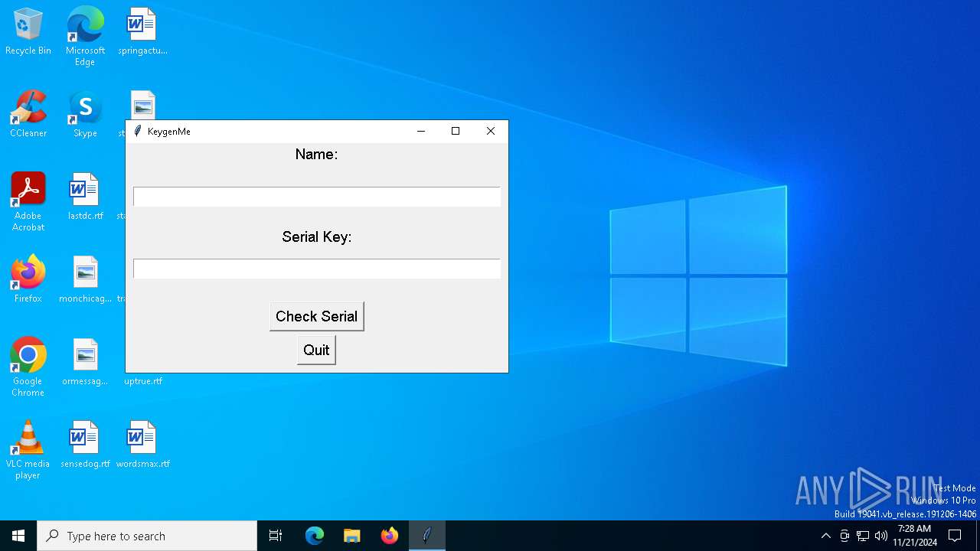
Task: Select the Adobe Acrobat desktop shortcut
Action: (x=28, y=201)
